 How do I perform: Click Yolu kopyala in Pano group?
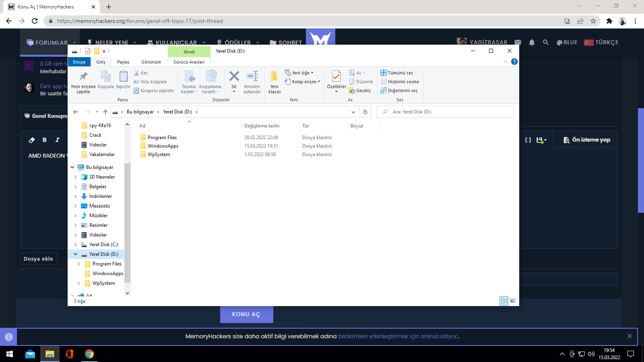pos(150,82)
